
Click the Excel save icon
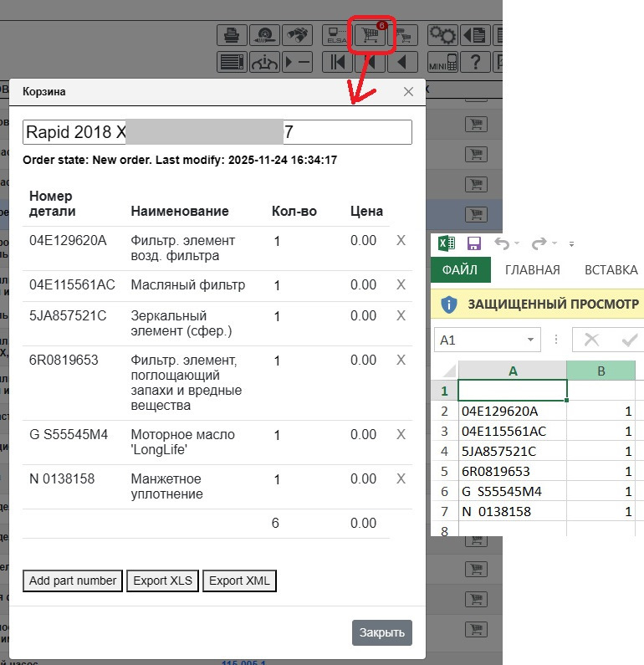click(473, 243)
